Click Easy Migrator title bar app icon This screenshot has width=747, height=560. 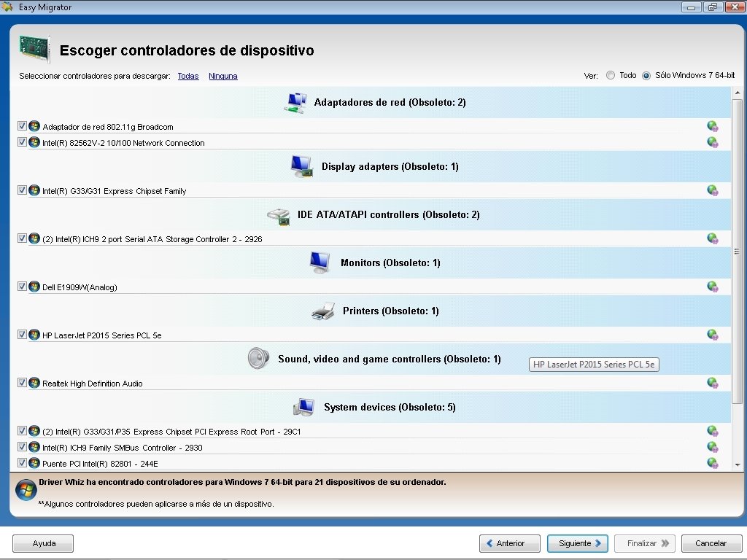(x=7, y=7)
